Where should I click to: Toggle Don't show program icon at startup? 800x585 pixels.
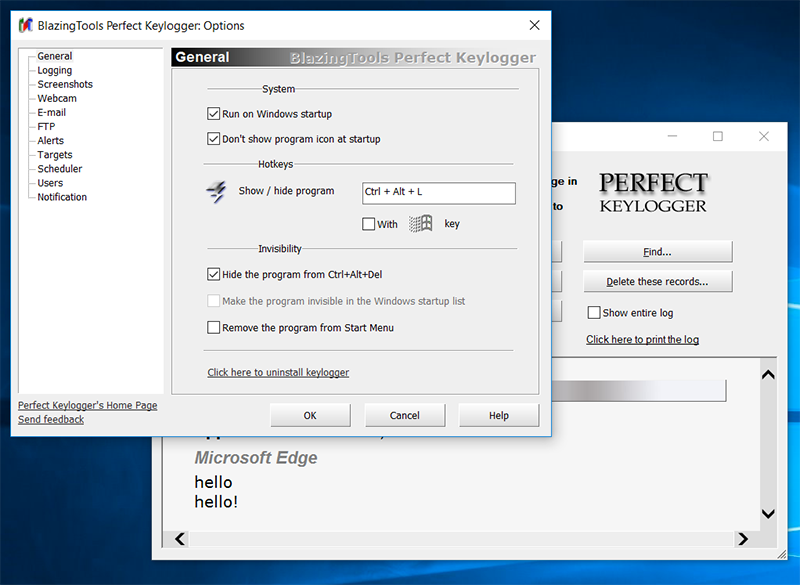click(213, 139)
